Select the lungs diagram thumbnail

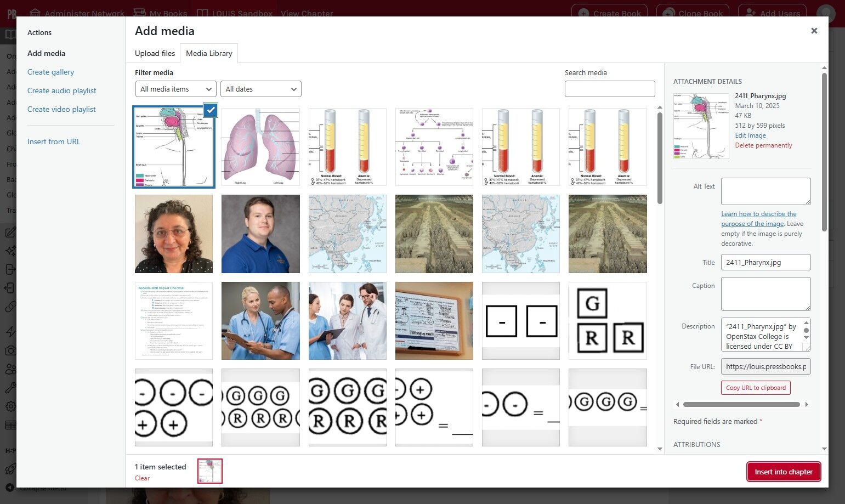pos(260,147)
